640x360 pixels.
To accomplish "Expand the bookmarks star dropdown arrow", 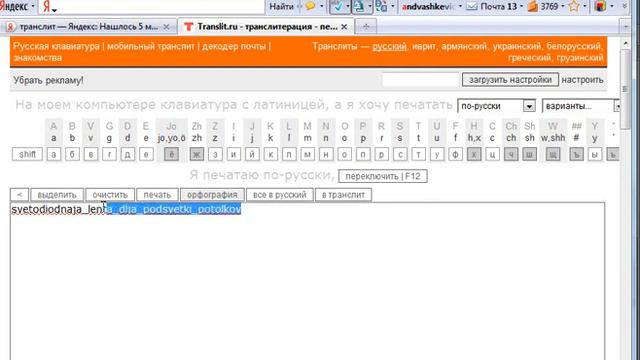I will (x=584, y=6).
